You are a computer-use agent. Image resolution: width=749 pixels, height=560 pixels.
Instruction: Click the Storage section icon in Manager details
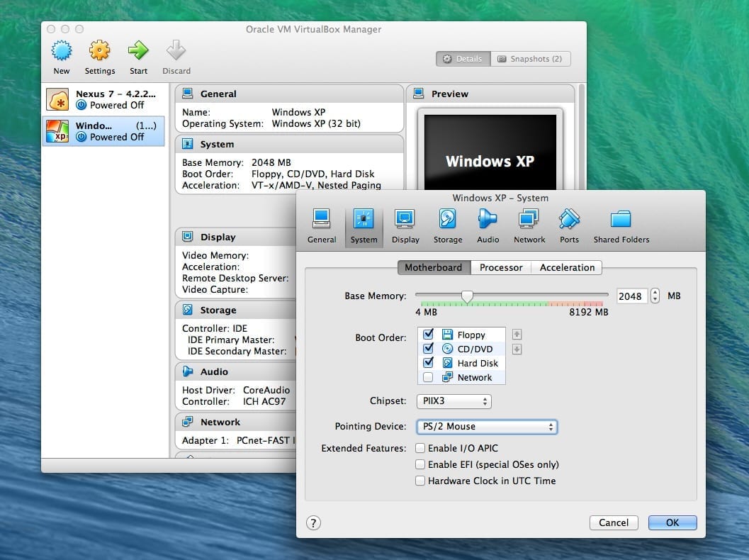tap(188, 310)
